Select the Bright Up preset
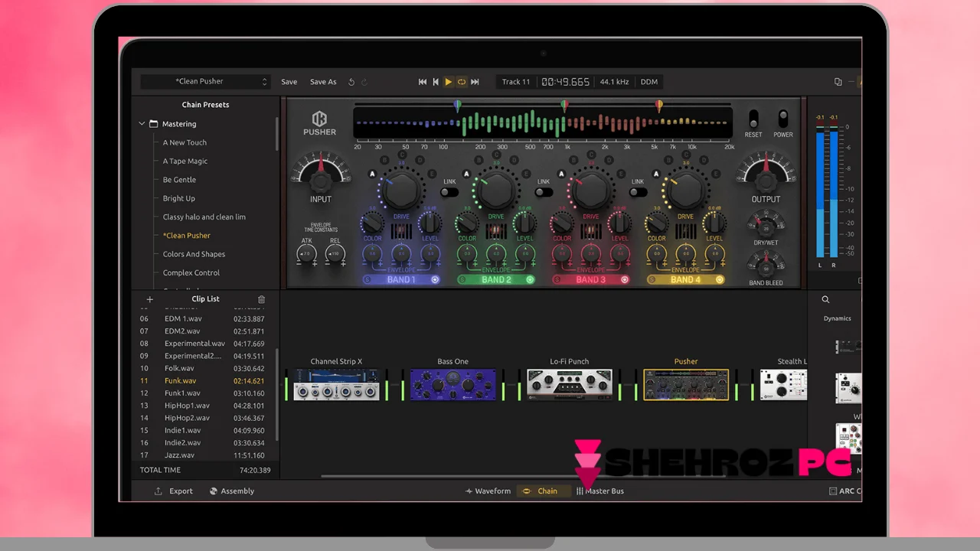This screenshot has height=551, width=980. coord(179,198)
